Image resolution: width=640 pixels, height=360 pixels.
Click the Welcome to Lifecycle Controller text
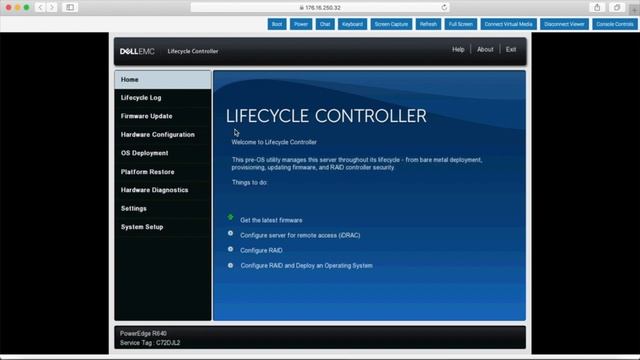[274, 142]
